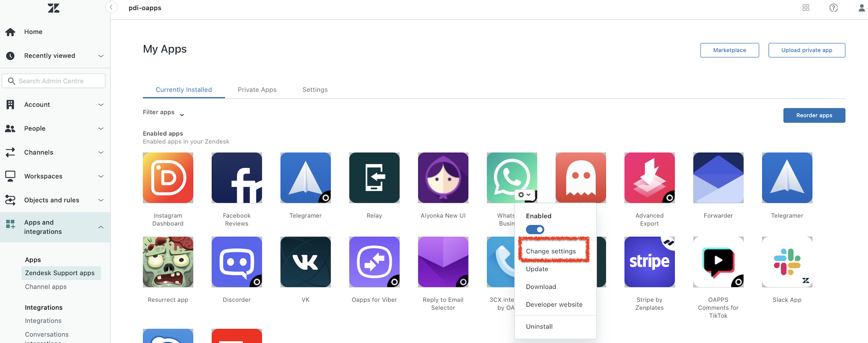Click the gear dropdown on WhatsApp app
868x343 pixels.
click(x=524, y=195)
